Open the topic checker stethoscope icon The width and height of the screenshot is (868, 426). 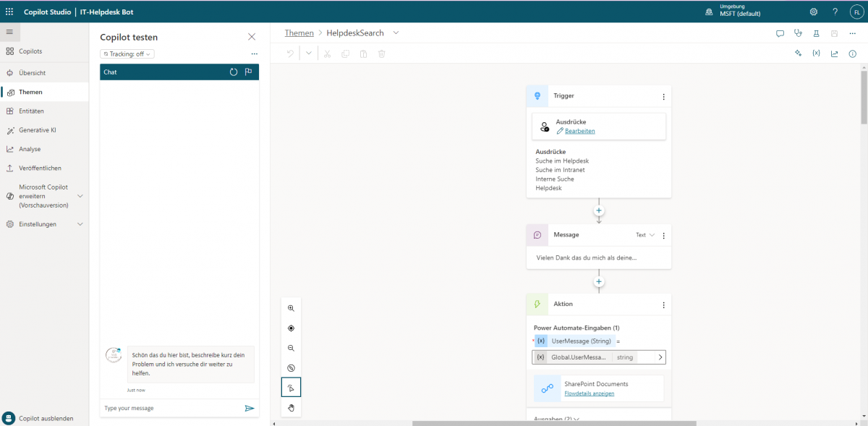(x=798, y=33)
